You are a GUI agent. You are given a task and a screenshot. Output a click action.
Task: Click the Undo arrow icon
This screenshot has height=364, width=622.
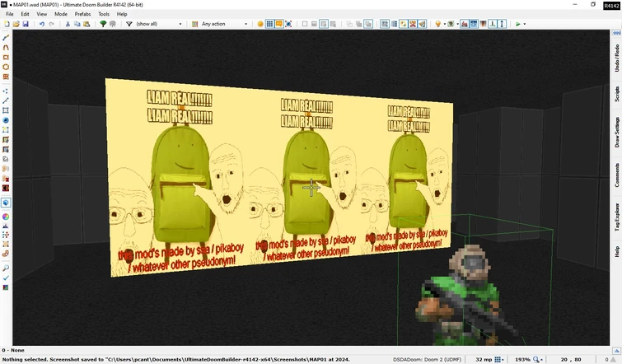pyautogui.click(x=42, y=24)
